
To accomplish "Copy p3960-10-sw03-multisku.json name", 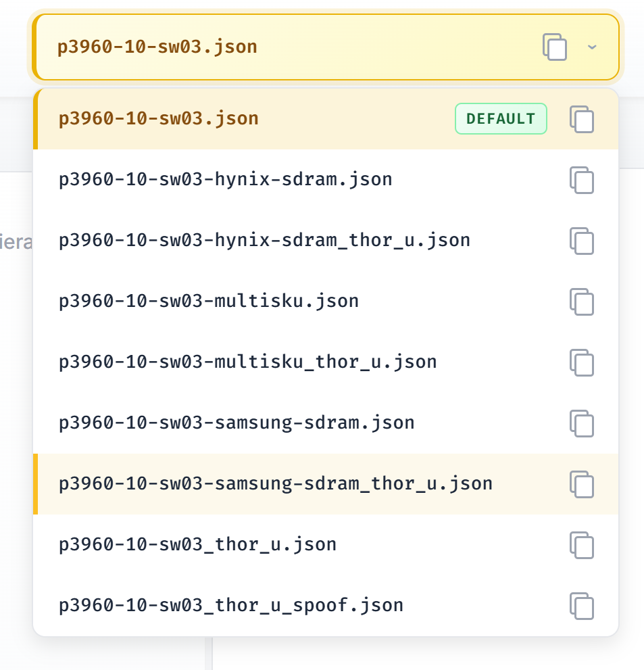I will click(x=582, y=302).
